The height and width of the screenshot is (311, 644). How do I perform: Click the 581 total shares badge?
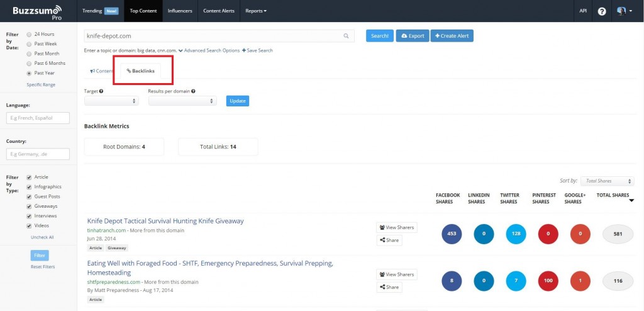(x=618, y=234)
